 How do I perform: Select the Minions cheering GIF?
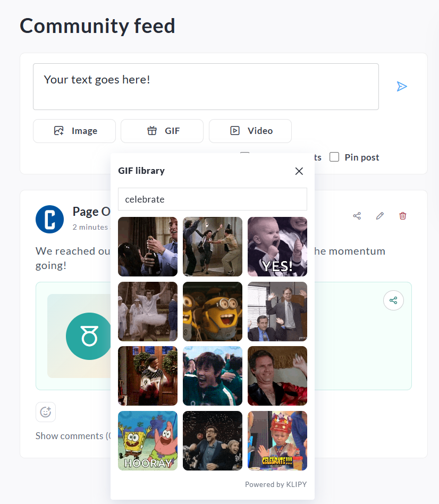213,312
